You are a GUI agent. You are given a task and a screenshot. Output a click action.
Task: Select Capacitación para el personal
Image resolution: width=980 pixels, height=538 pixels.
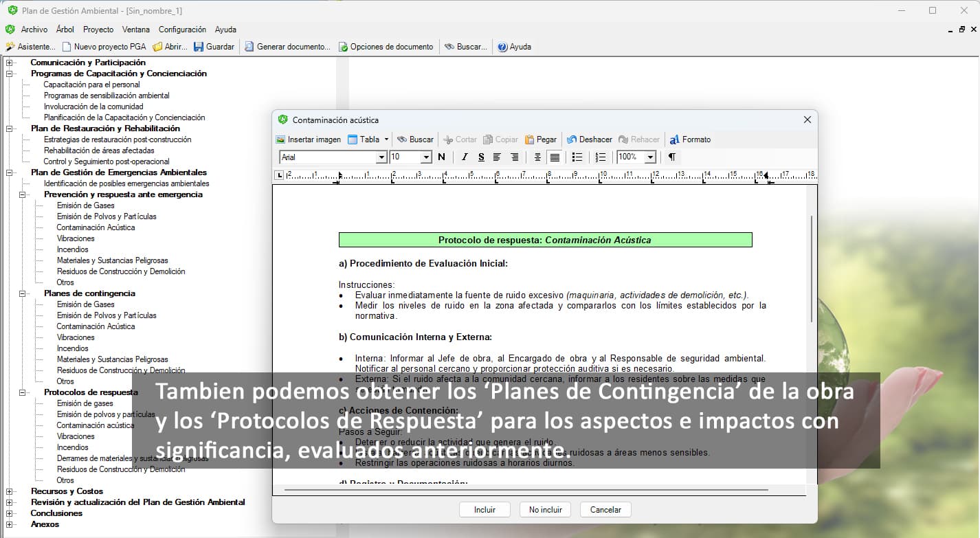point(92,85)
